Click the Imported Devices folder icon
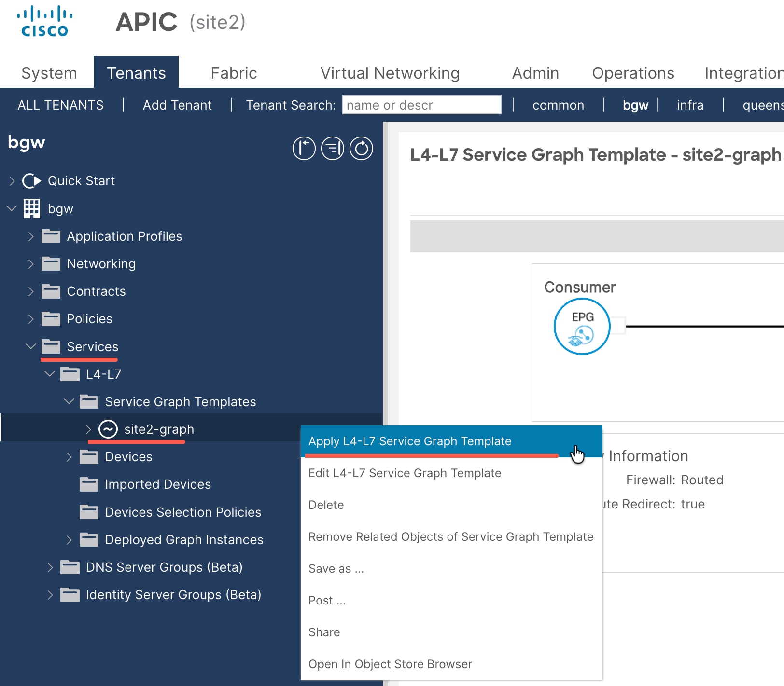 (89, 484)
